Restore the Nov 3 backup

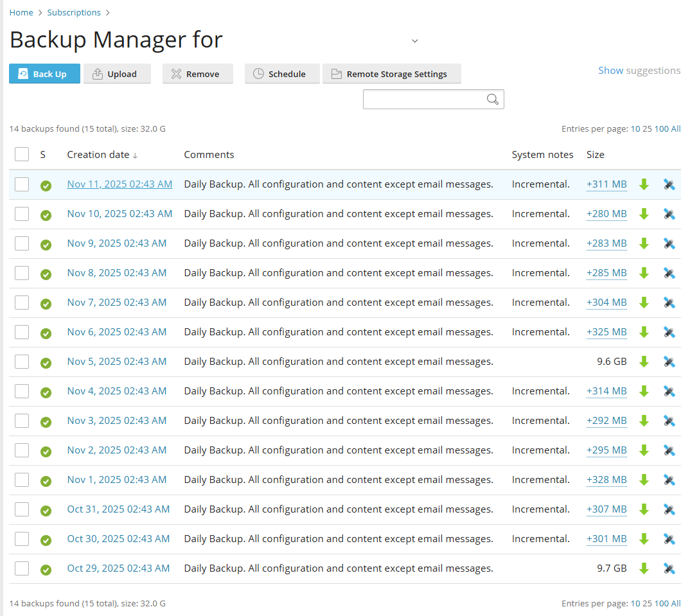point(669,421)
